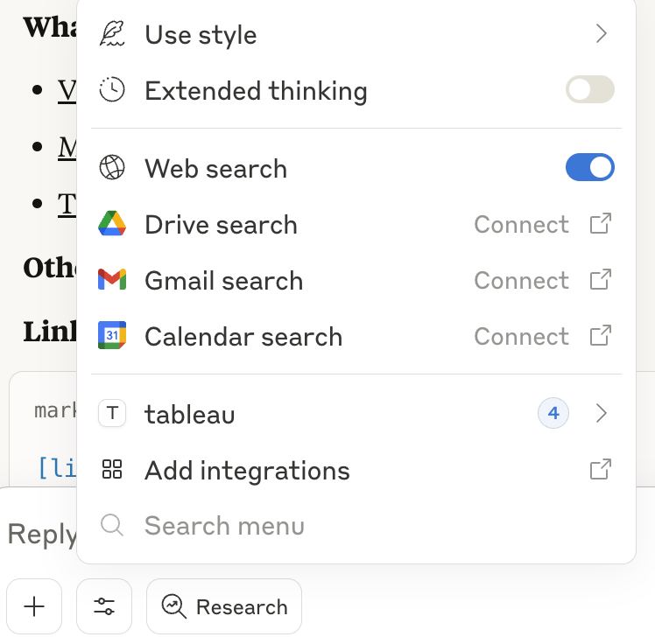This screenshot has height=644, width=655.
Task: Click the Extended thinking clock icon
Action: pos(112,90)
